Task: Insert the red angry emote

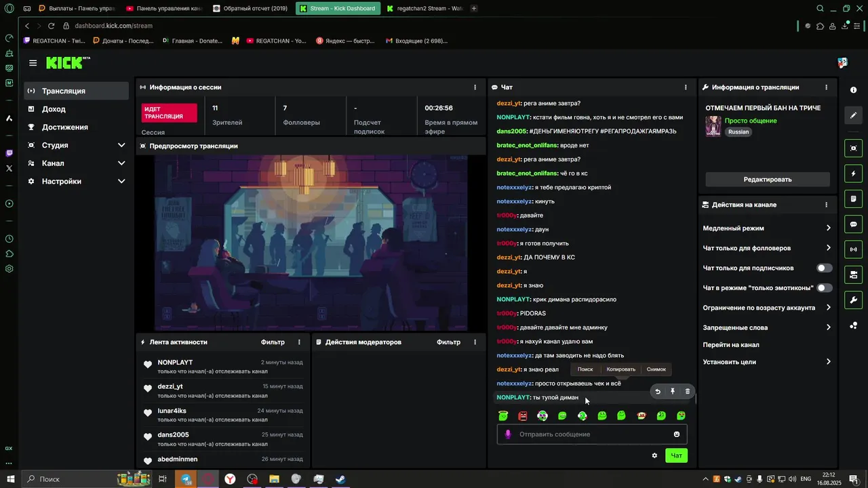Action: tap(522, 415)
